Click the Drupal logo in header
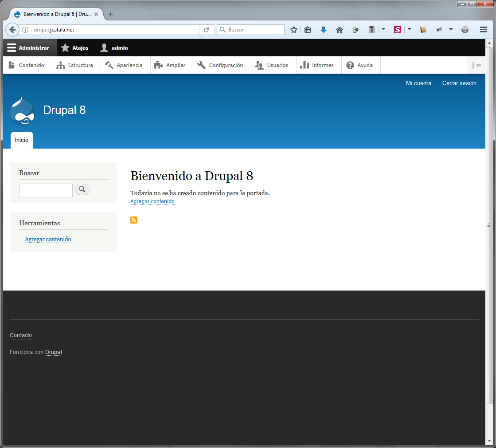Screen dimensions: 496x448 click(22, 111)
